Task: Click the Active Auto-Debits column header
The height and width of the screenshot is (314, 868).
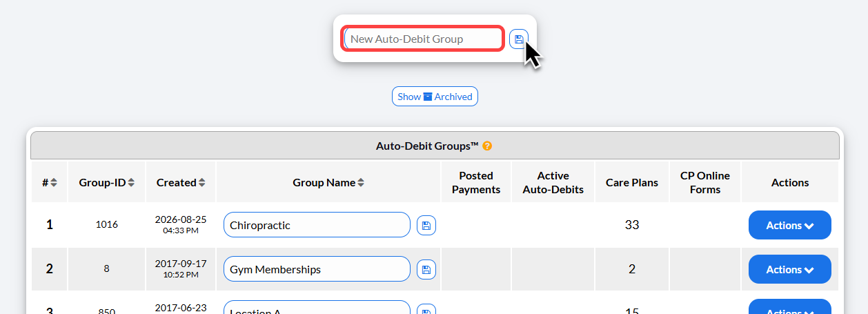Action: [553, 183]
